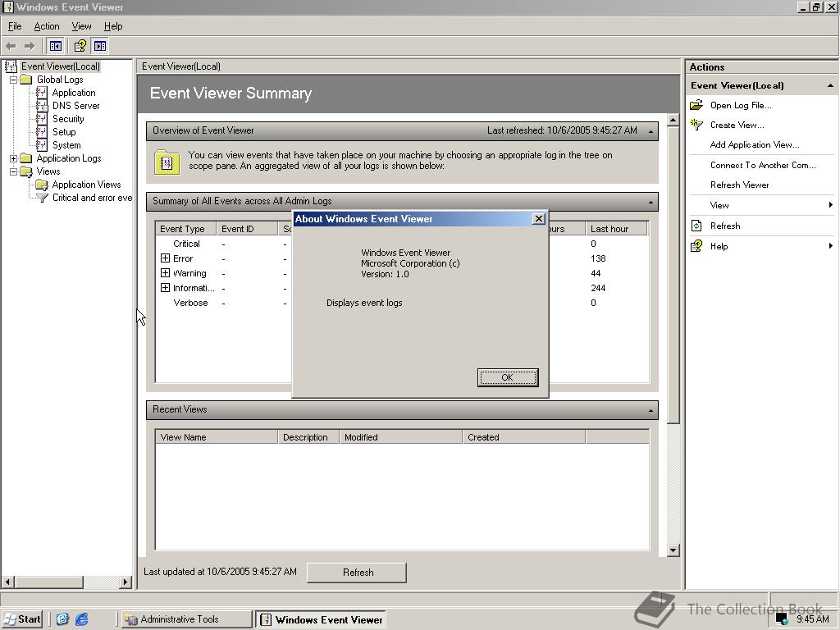Click the Event Type column header
Screen dimensions: 840x630
pos(185,229)
